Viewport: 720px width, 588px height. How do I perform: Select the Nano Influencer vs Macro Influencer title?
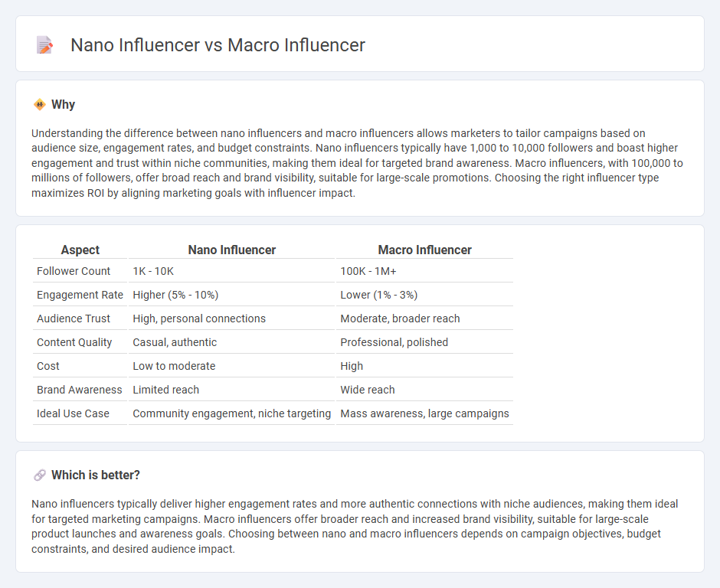tap(218, 45)
